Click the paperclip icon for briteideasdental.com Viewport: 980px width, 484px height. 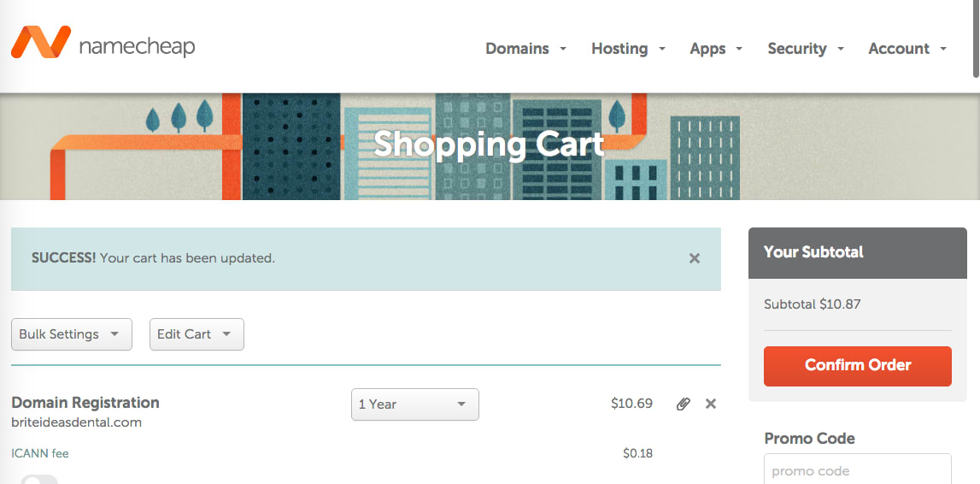click(x=684, y=404)
